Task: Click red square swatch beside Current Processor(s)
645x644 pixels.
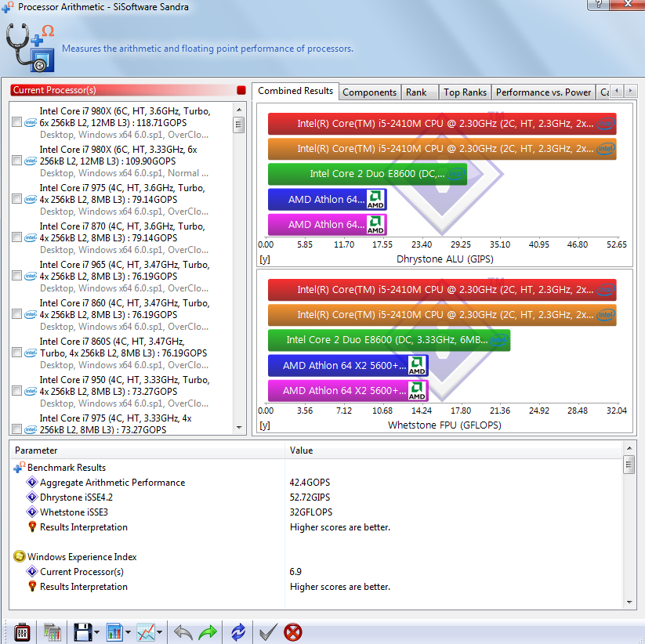Action: click(x=241, y=90)
